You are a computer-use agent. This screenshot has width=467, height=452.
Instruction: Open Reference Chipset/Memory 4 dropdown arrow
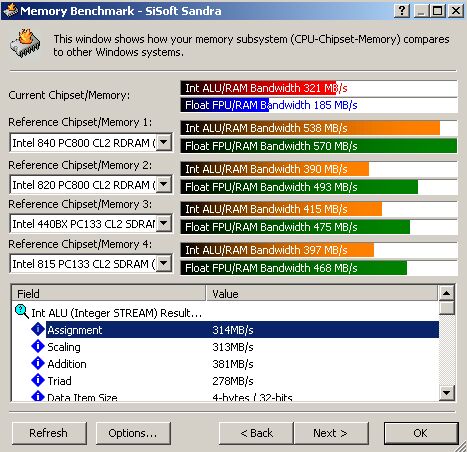pyautogui.click(x=164, y=264)
